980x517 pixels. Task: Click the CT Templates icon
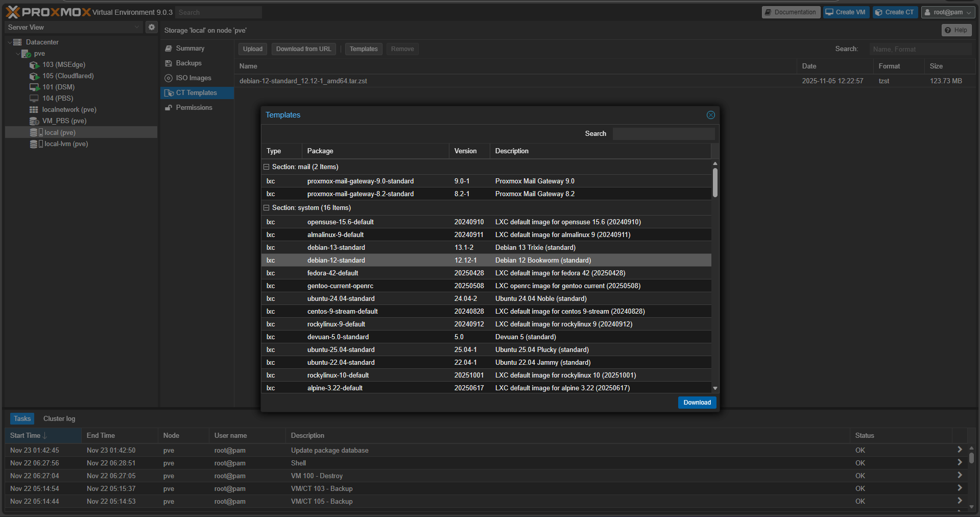(169, 93)
